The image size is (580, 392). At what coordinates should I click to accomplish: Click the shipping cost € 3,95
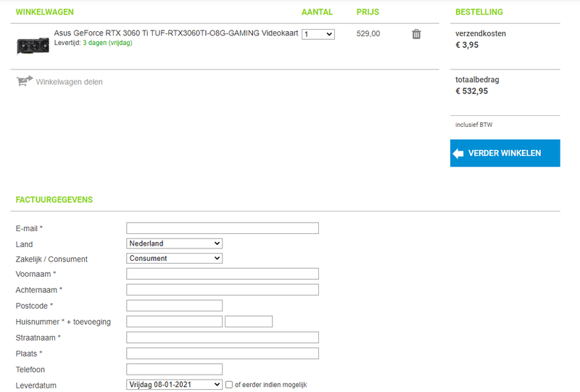467,45
